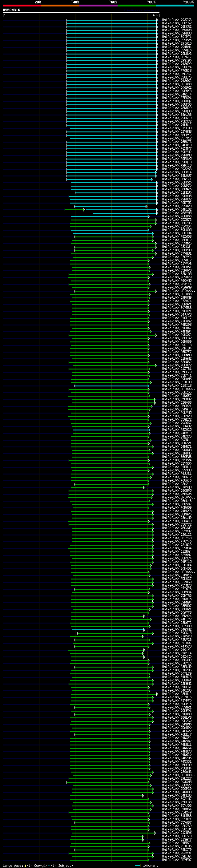Select hit label UniRef100_A6N171
Screen dimensions: 197x868
coord(177,179)
